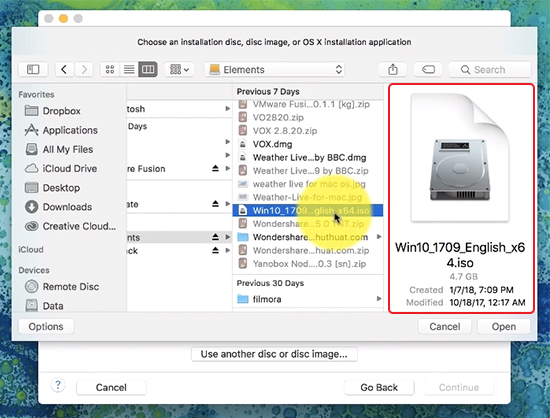The image size is (550, 418).
Task: Select weather live for mac os.jpg
Action: click(x=308, y=184)
